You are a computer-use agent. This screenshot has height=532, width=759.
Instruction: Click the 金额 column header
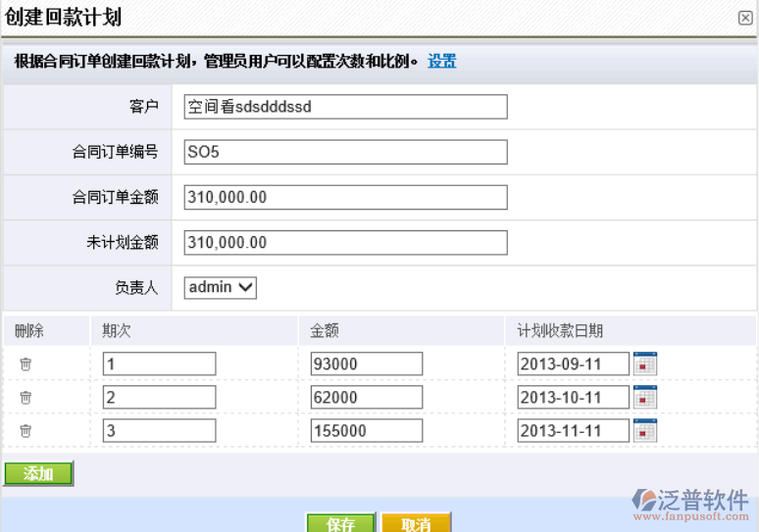[325, 331]
